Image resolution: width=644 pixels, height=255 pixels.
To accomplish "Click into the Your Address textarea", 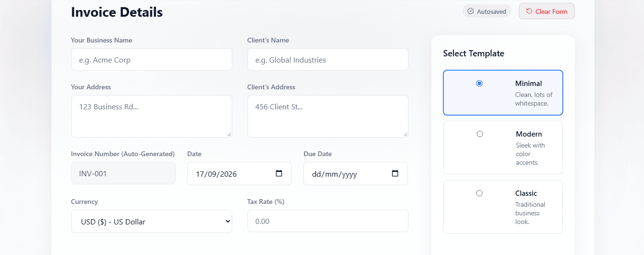I will pos(151,116).
